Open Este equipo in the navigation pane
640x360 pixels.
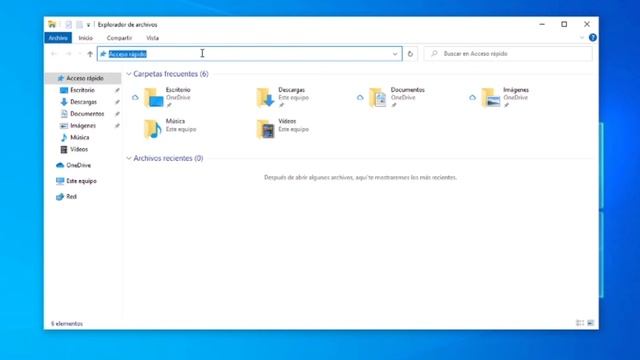(81, 181)
